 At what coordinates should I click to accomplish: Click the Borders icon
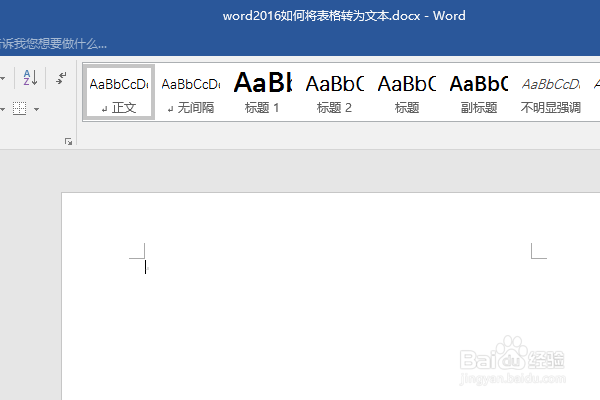coord(20,109)
